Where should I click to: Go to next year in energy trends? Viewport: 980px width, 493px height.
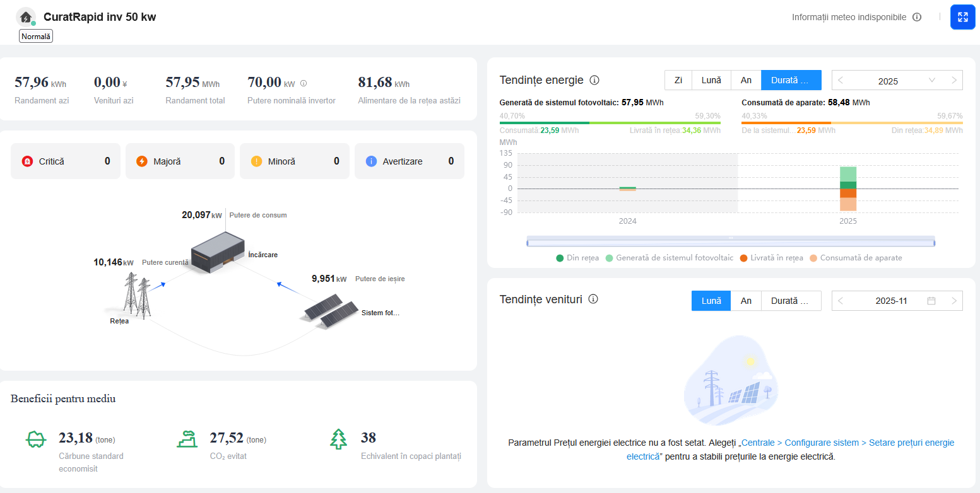(x=953, y=81)
